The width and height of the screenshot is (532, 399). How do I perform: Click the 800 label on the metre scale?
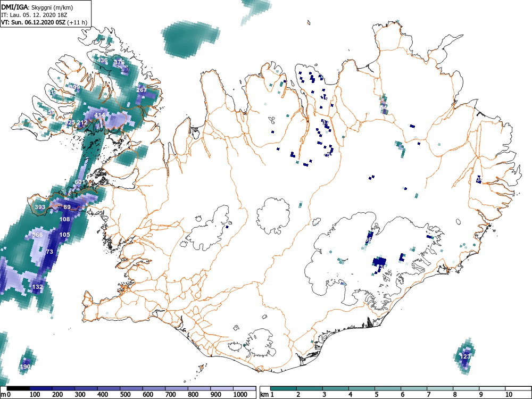194,394
